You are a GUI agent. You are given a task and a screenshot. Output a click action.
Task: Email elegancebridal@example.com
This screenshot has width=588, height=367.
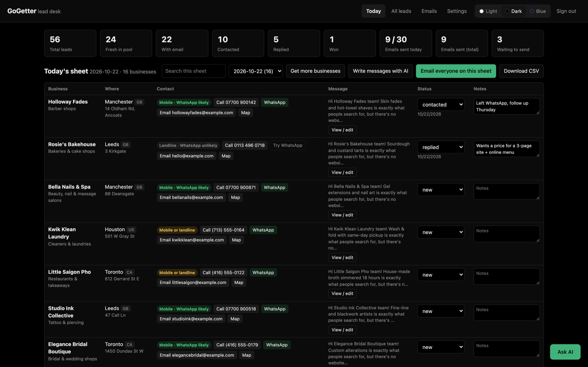(197, 356)
